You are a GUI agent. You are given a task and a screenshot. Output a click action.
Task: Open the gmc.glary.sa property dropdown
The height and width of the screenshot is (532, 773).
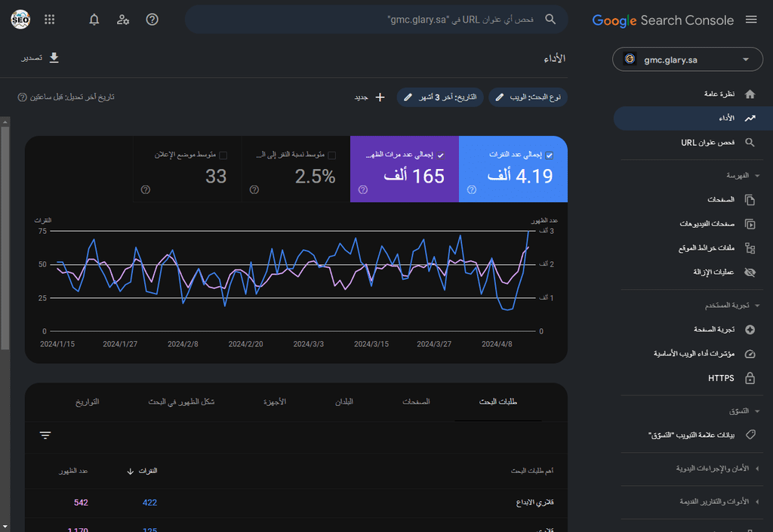click(687, 60)
